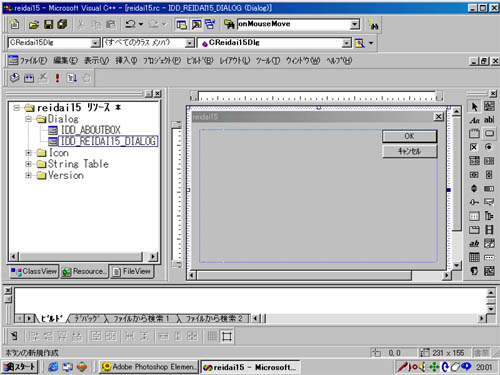Click the キャンセル button in the dialog
Image resolution: width=500 pixels, height=375 pixels.
point(409,151)
